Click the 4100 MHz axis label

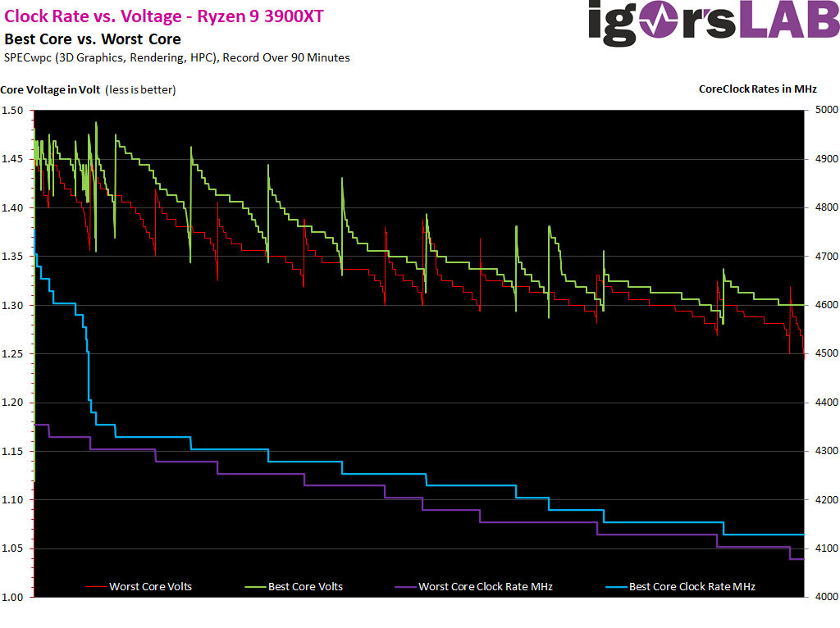coord(827,548)
